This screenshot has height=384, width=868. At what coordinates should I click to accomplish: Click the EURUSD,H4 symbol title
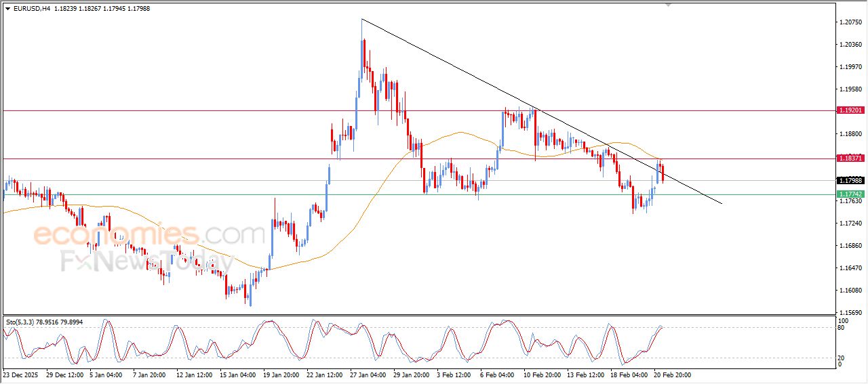[32, 8]
